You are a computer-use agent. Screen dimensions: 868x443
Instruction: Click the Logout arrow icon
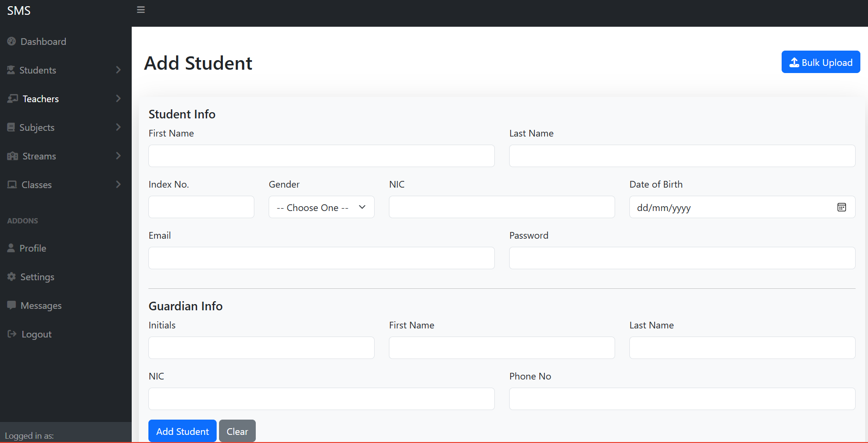(12, 334)
